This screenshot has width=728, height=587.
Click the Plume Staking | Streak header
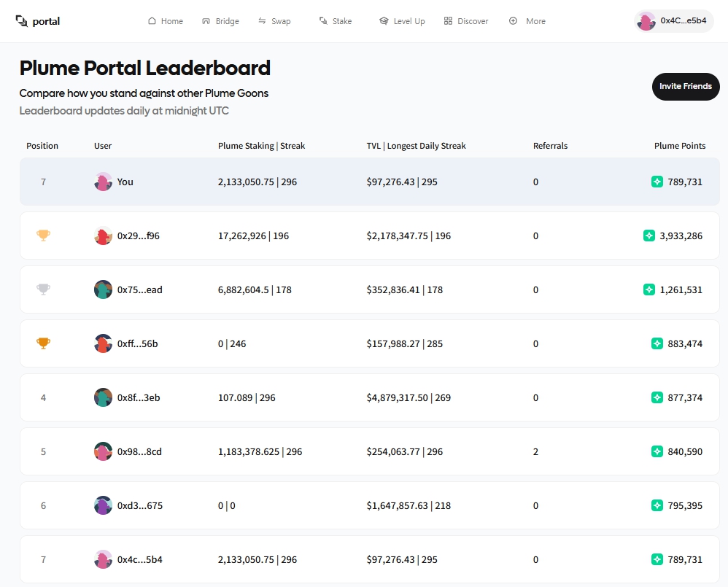click(x=261, y=146)
